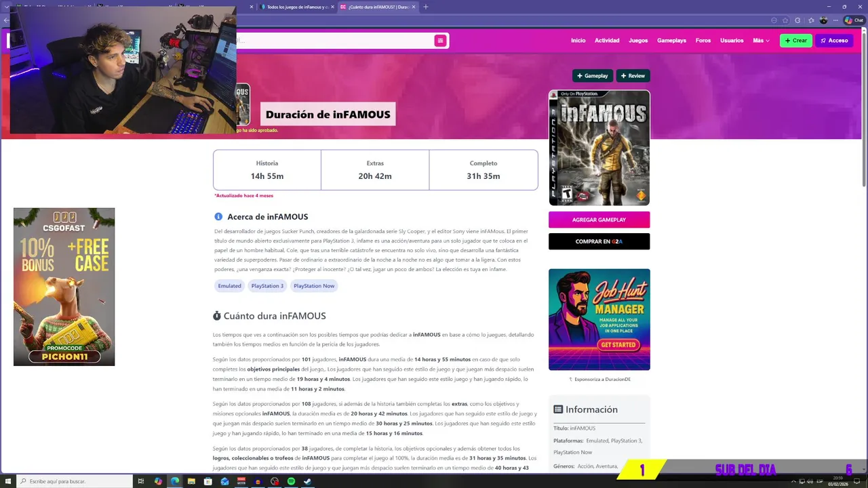Open a new browser tab
This screenshot has width=868, height=488.
426,7
